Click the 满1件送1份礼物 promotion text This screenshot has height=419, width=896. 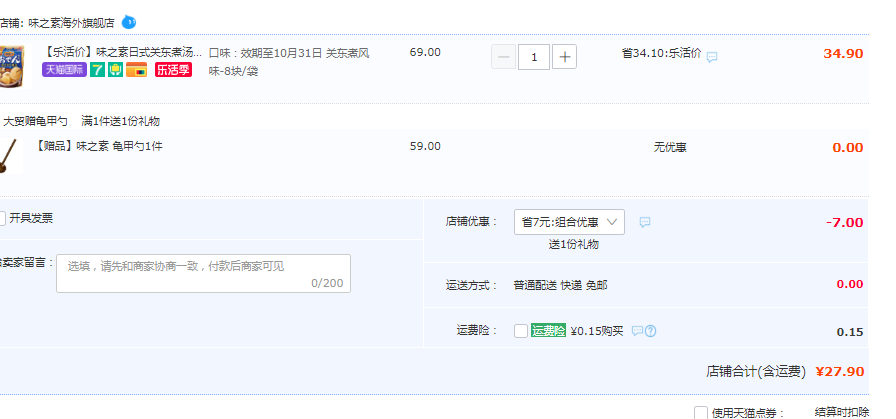coord(121,121)
